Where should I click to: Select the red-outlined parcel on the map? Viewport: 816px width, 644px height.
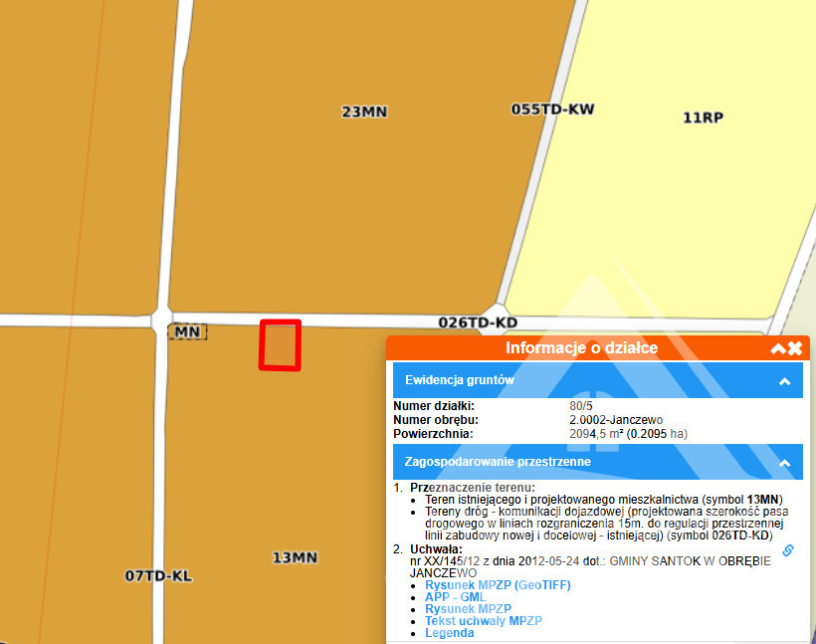tap(281, 345)
